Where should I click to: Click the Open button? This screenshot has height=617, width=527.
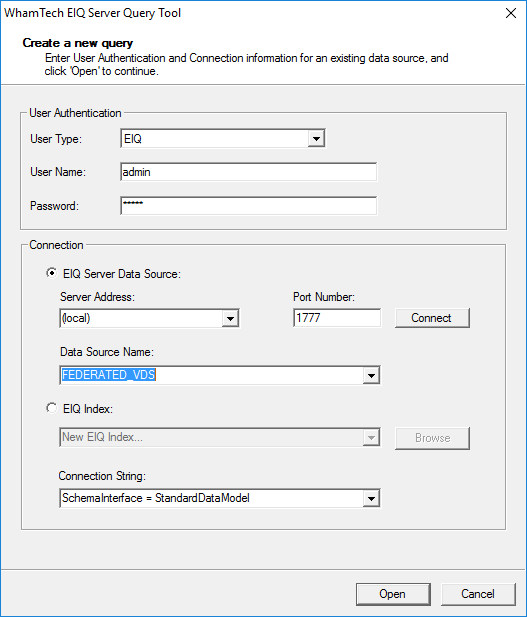coord(393,594)
